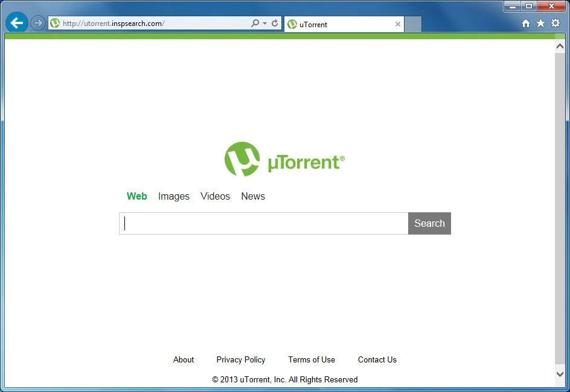Screen dimensions: 570x392
Task: Click the gray Search button
Action: click(429, 223)
